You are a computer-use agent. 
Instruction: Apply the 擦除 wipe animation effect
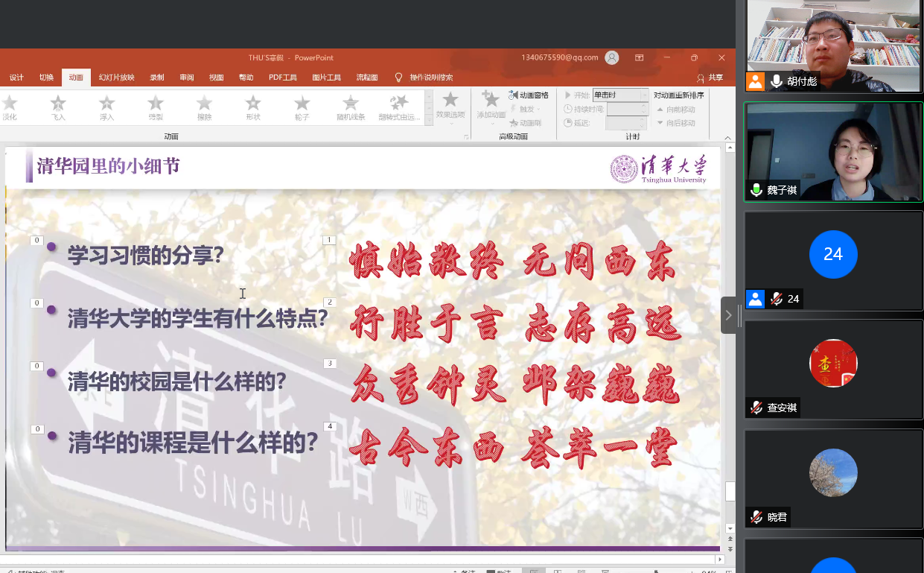(204, 108)
